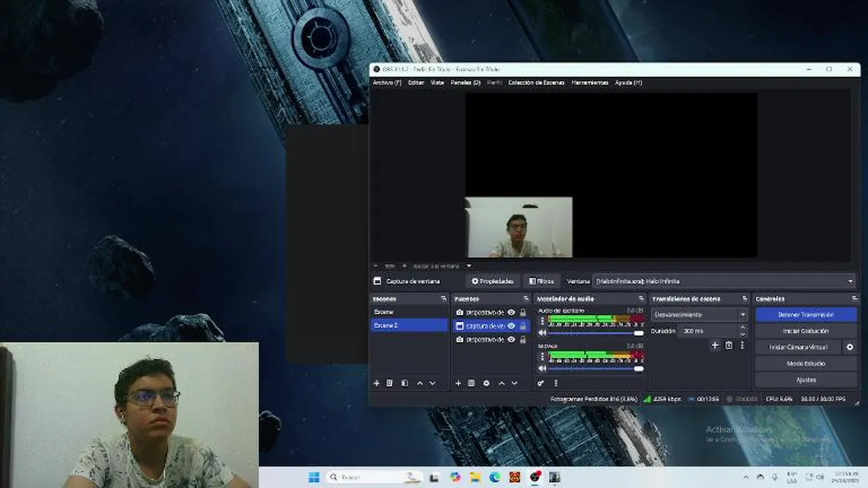Open Colección de Escenas menu
The width and height of the screenshot is (868, 488).
click(536, 83)
